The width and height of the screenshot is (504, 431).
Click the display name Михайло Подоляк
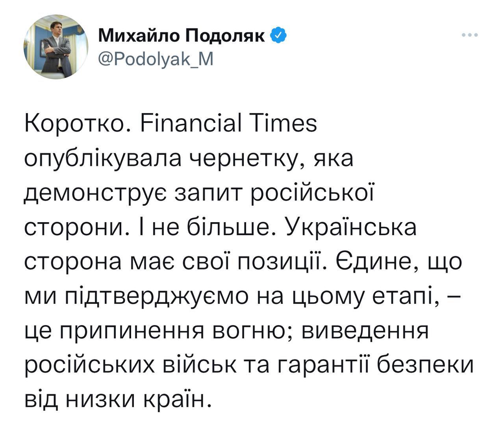click(182, 36)
